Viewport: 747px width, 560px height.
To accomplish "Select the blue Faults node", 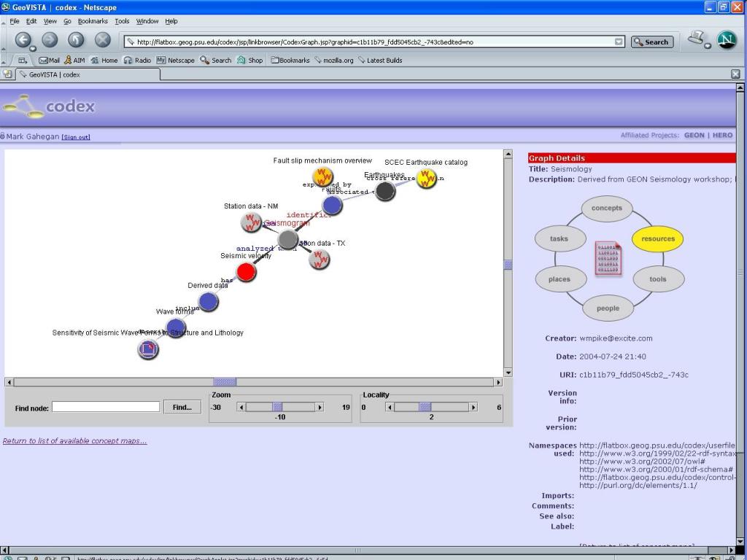I will pos(332,205).
